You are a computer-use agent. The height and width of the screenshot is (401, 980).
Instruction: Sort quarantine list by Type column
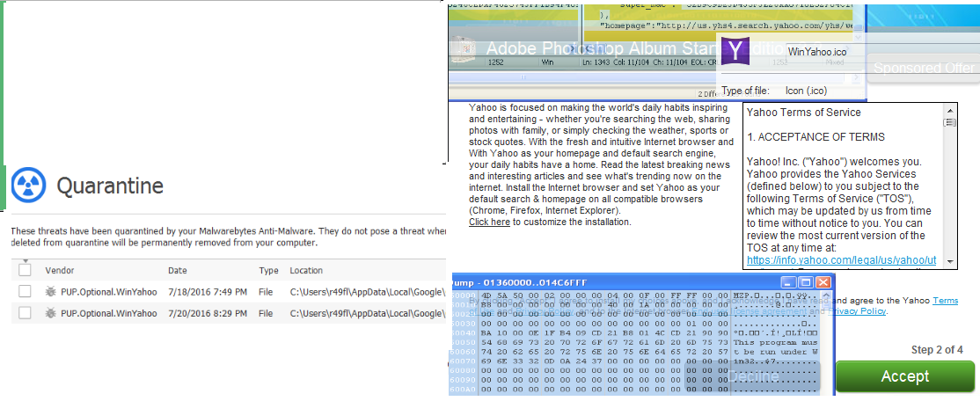pos(268,271)
